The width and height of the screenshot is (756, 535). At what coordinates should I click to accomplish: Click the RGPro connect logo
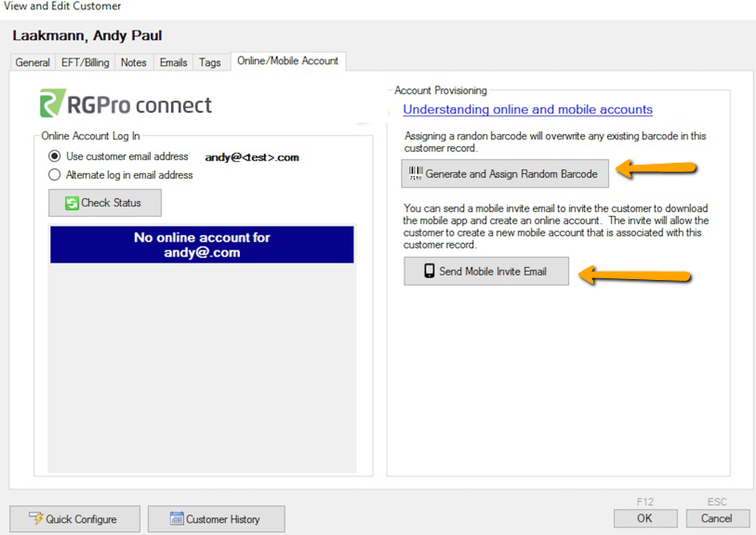coord(126,103)
